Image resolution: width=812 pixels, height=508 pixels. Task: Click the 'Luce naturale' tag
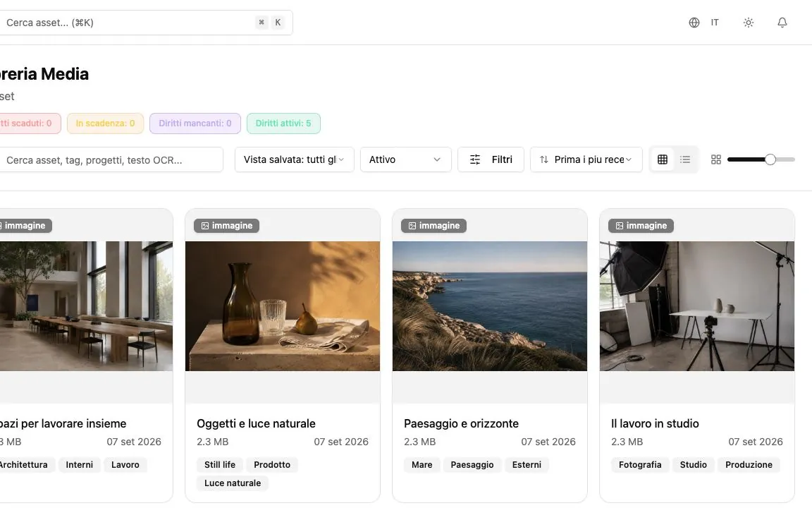pyautogui.click(x=233, y=483)
